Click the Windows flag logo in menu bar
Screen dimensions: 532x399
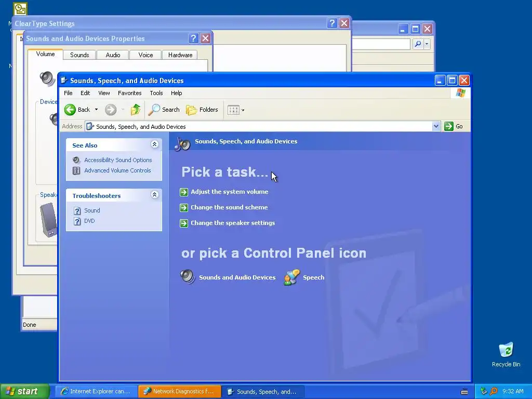tap(461, 92)
